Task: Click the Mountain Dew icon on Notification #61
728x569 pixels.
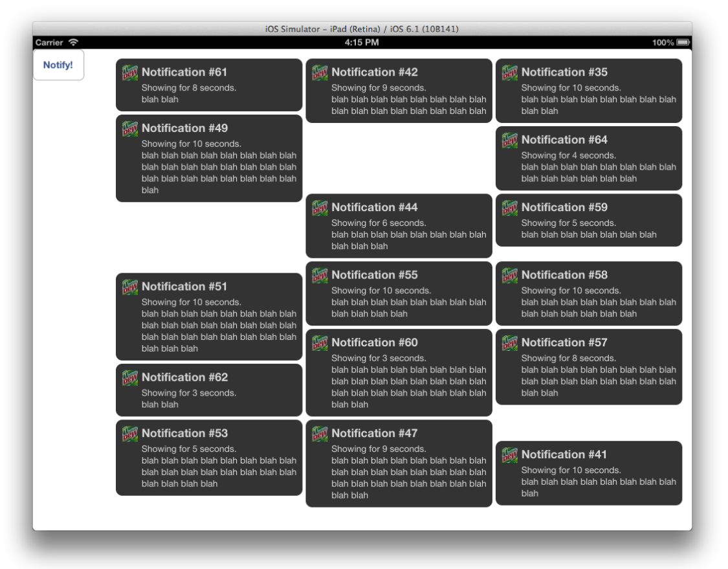Action: point(130,73)
